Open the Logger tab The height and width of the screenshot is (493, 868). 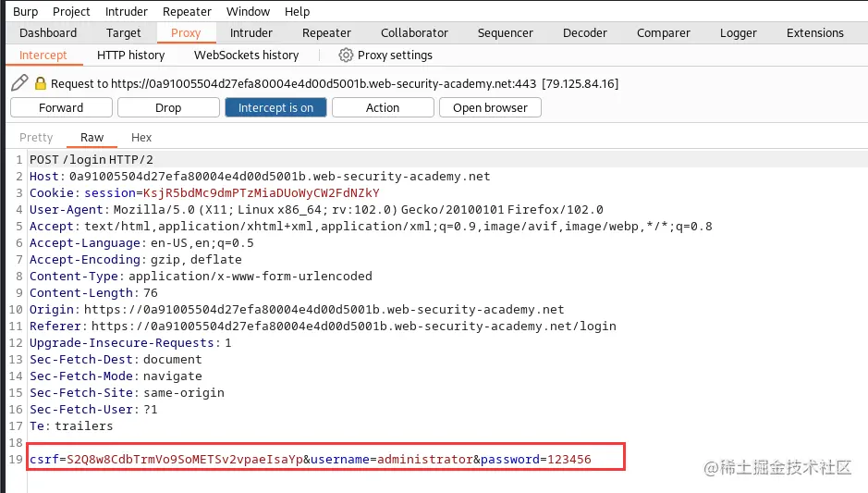click(738, 32)
